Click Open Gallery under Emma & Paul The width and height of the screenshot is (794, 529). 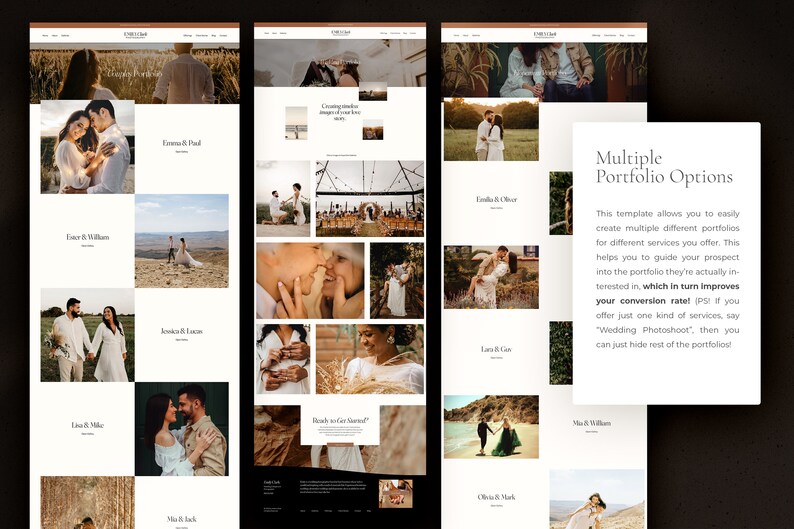[x=182, y=151]
